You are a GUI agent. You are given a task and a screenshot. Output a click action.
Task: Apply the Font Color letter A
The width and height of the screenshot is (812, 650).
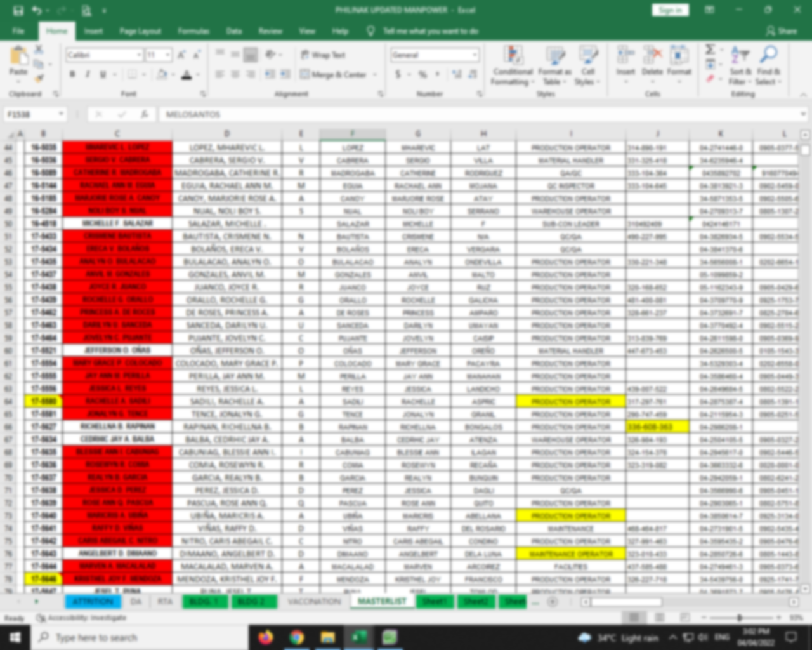click(x=186, y=74)
